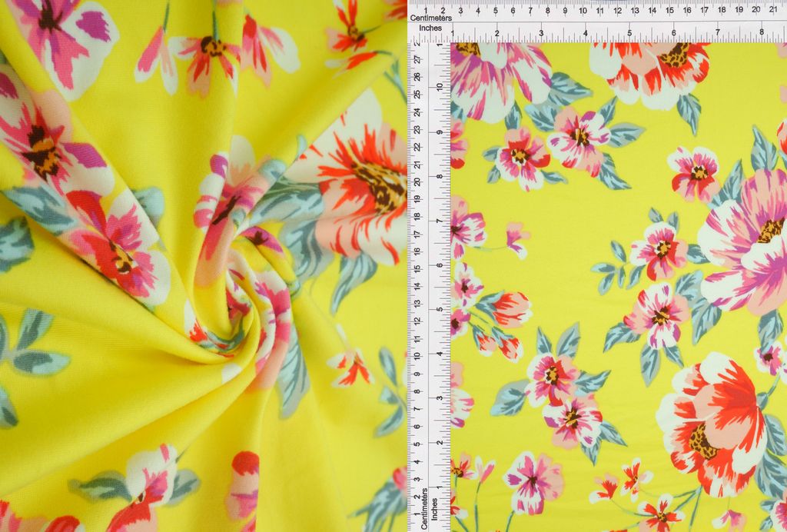Image resolution: width=787 pixels, height=532 pixels.
Task: Click the "15" mark on the horizontal centimeter ruler
Action: click(669, 10)
